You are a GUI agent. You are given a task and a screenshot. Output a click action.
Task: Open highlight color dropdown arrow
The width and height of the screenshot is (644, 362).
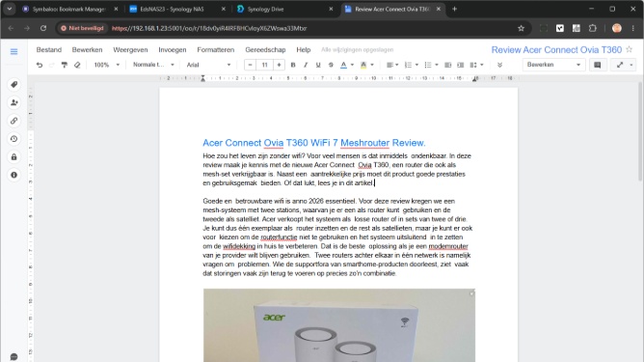pyautogui.click(x=372, y=65)
